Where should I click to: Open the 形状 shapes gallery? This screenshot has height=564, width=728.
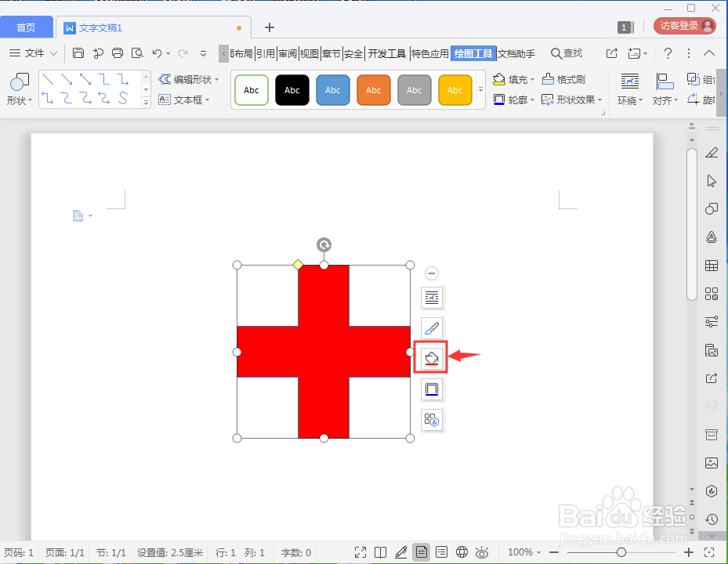19,89
